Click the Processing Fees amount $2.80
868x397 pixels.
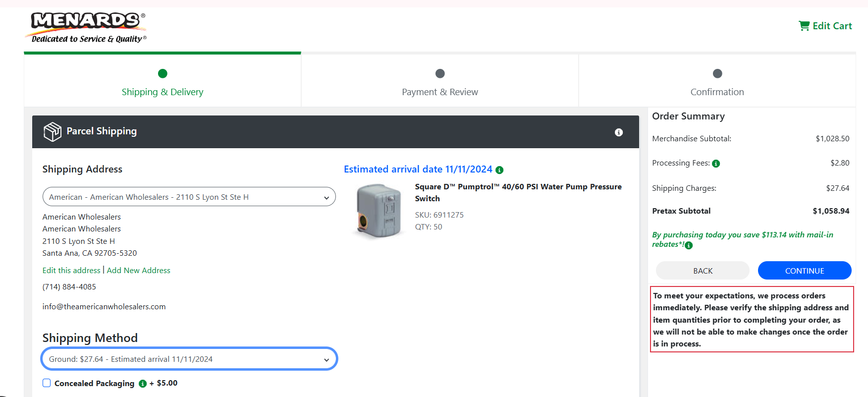pyautogui.click(x=840, y=163)
